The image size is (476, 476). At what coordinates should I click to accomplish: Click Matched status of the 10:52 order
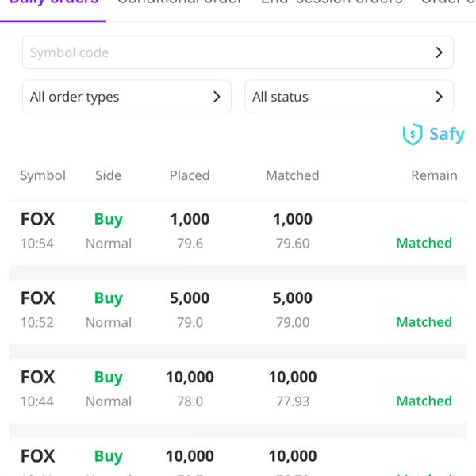click(424, 322)
